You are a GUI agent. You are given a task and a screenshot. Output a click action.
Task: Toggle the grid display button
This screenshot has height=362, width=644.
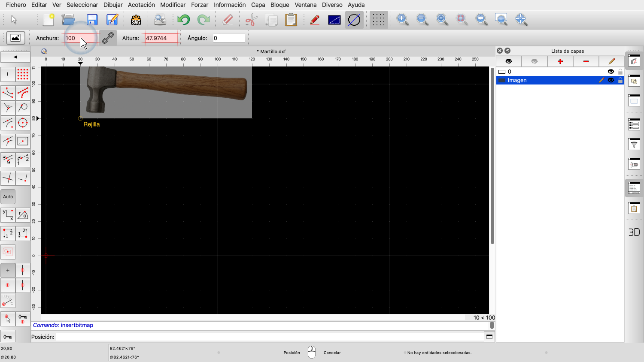click(x=378, y=20)
